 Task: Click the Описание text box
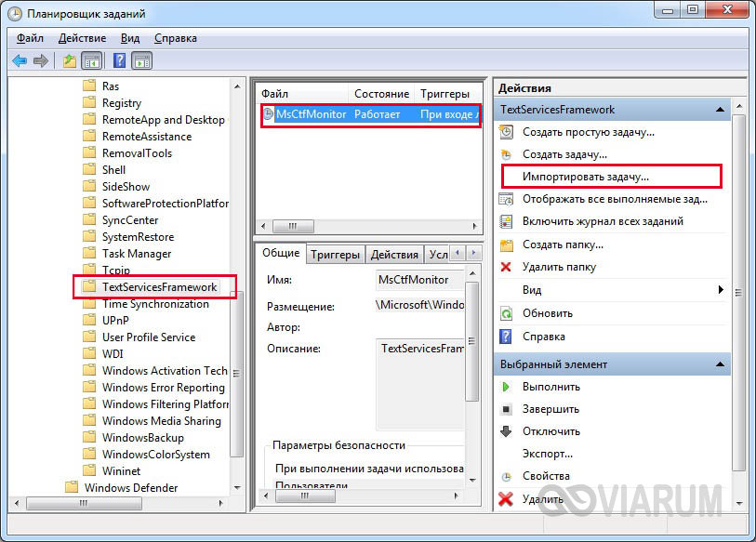[x=420, y=384]
